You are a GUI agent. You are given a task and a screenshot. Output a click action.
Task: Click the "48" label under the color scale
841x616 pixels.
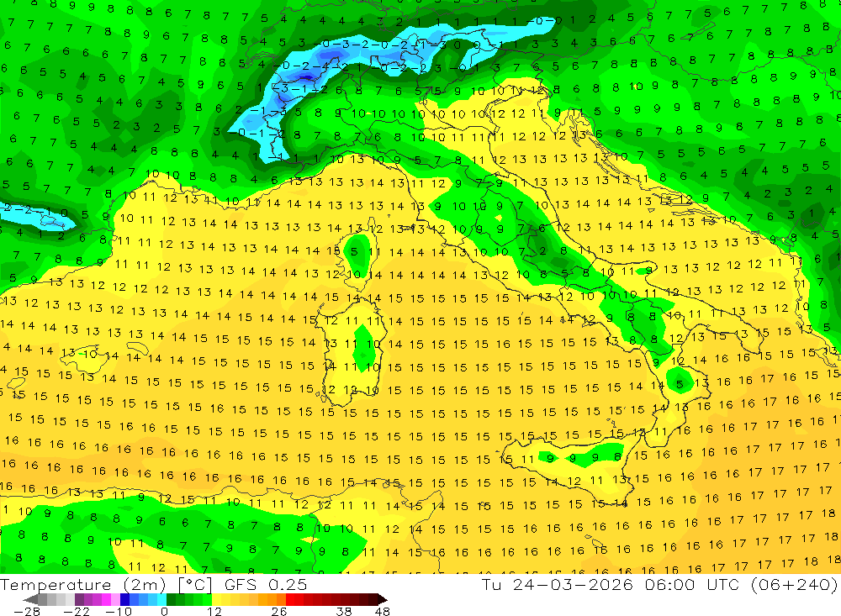click(383, 612)
